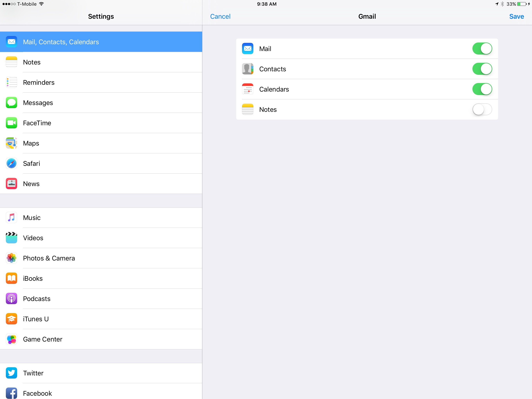Tap the Calendars icon in Gmail panel
The width and height of the screenshot is (532, 399).
coord(248,89)
